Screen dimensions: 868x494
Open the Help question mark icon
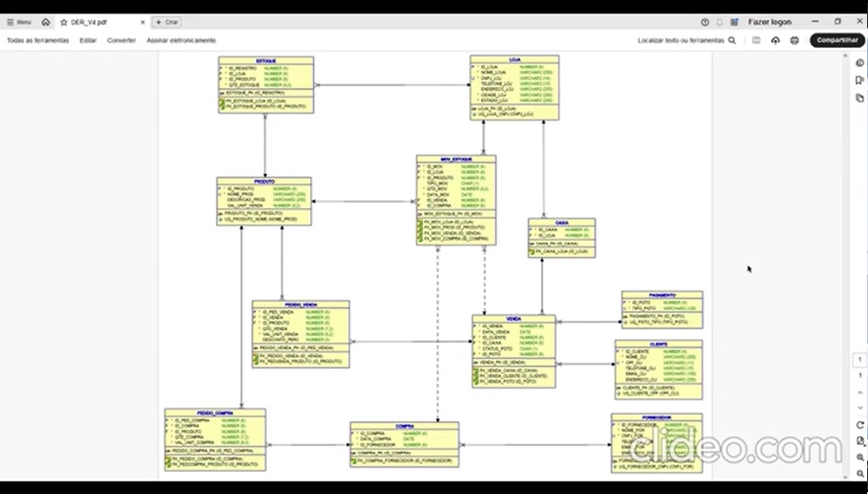[705, 21]
